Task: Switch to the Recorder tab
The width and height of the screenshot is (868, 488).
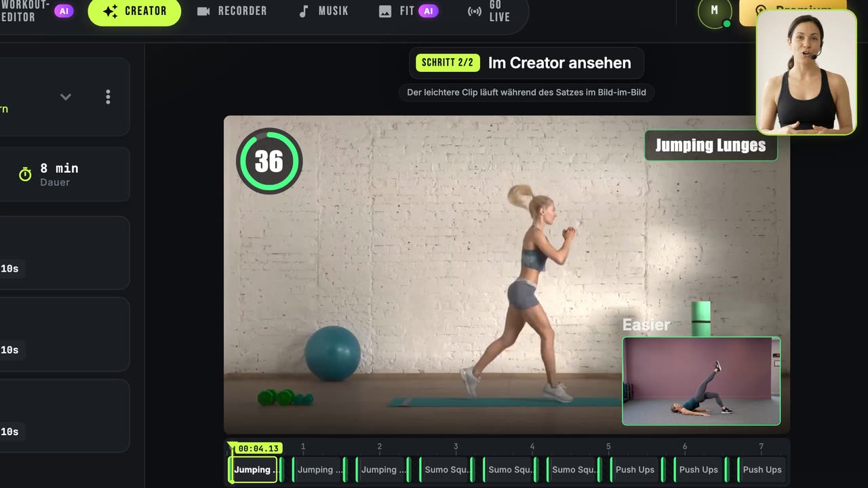Action: (232, 12)
